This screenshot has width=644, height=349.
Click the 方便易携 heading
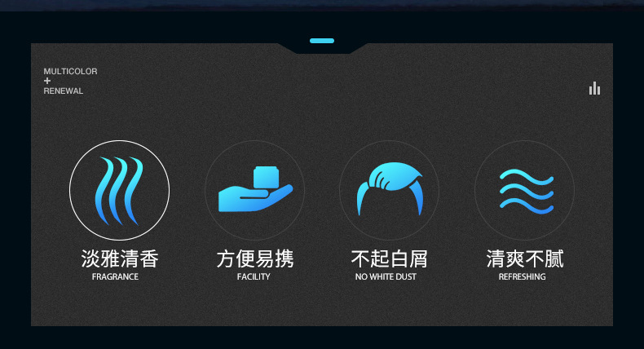255,259
